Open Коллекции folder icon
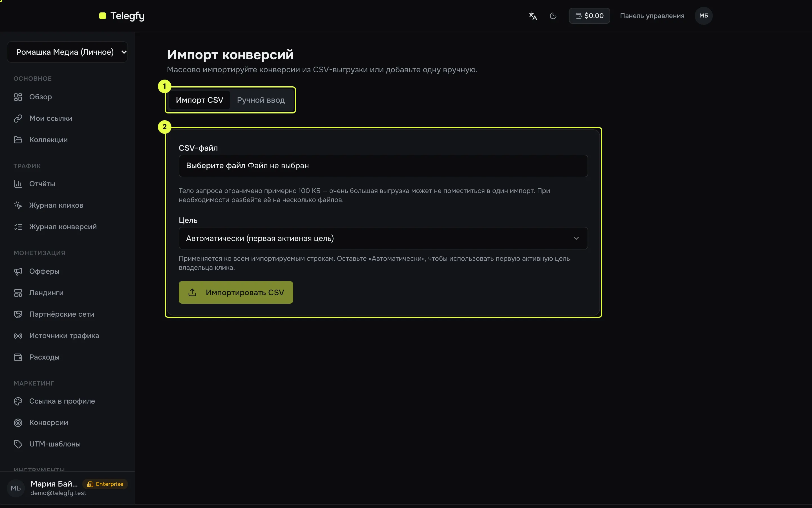 18,140
